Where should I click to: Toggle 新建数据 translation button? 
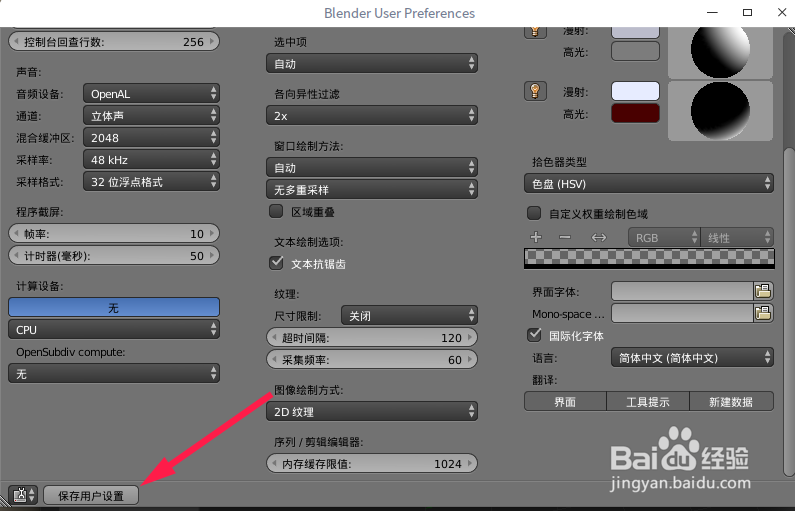(731, 402)
